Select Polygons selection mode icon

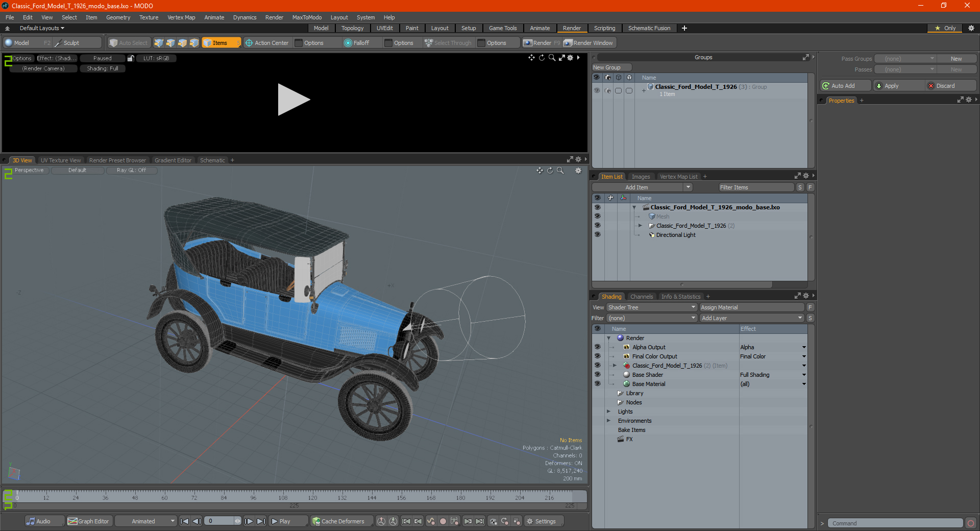click(x=182, y=43)
